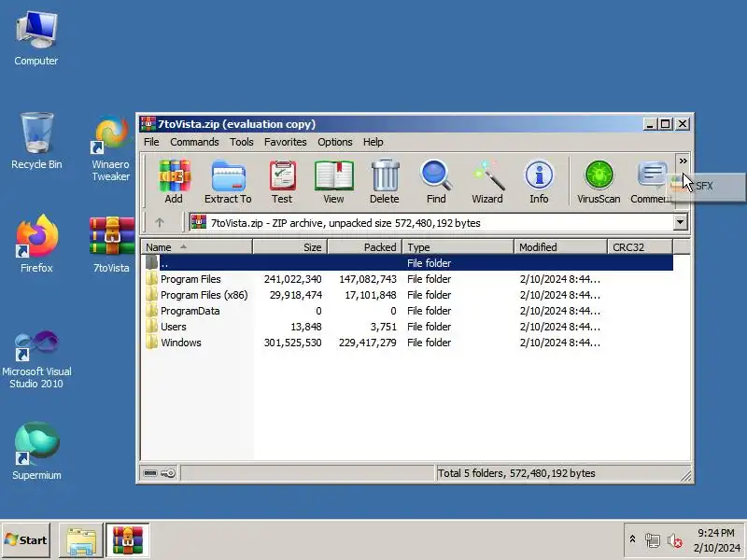Open the Favorites menu
This screenshot has height=560, width=747.
point(286,142)
